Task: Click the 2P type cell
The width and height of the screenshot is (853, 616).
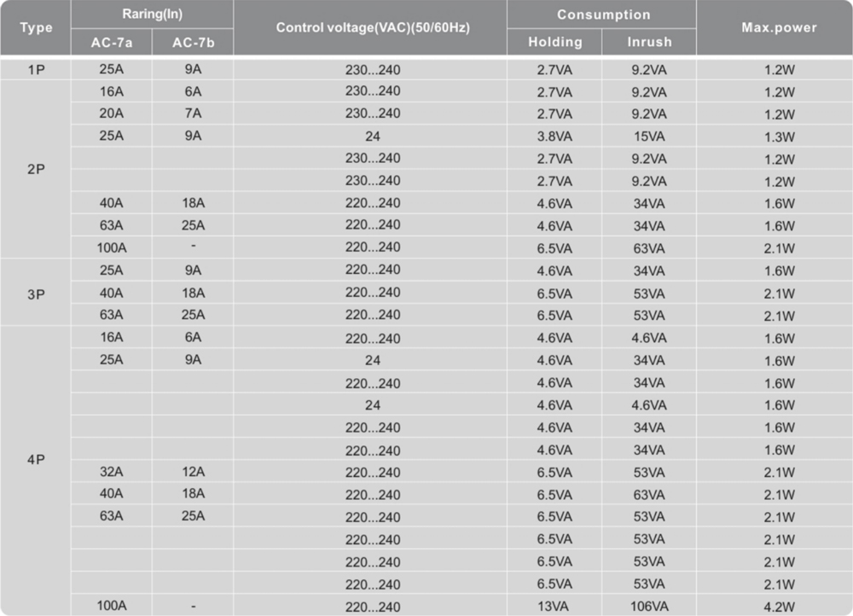Action: (x=36, y=169)
